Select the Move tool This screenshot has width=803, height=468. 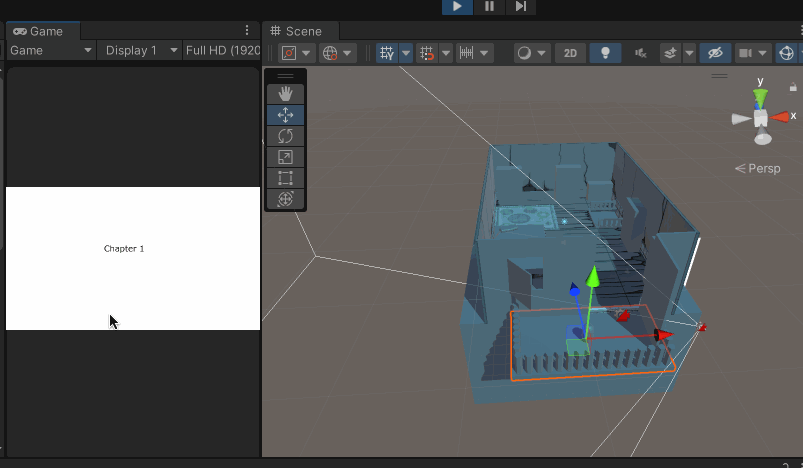pyautogui.click(x=285, y=115)
